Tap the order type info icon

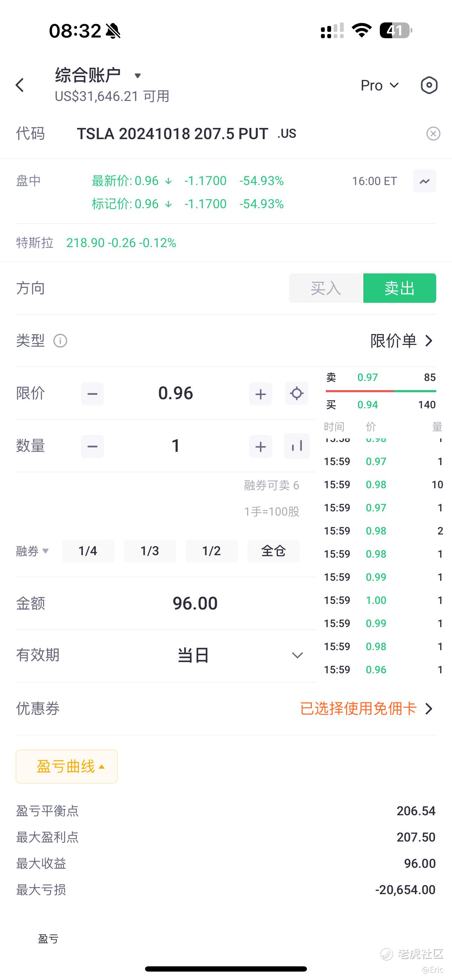[x=60, y=341]
